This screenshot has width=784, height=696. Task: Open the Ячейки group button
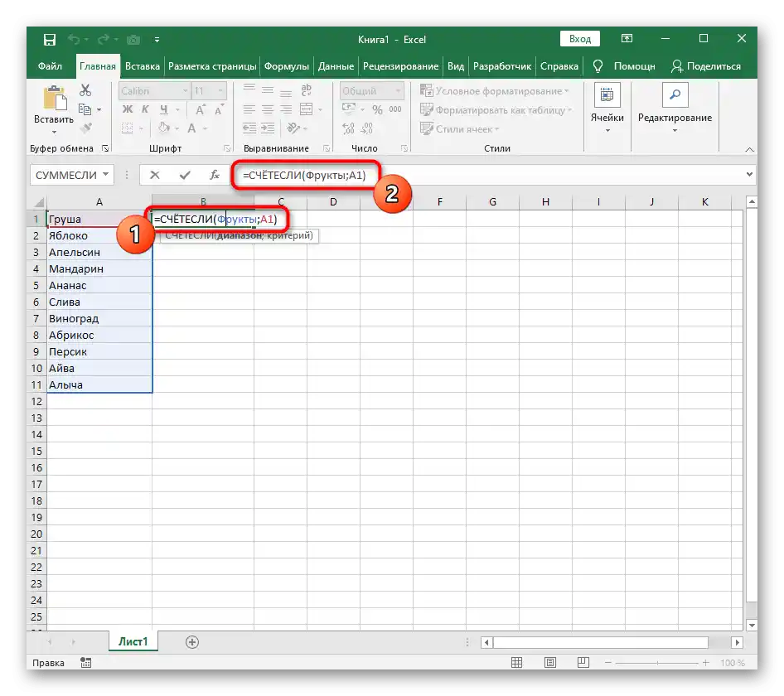coord(607,109)
